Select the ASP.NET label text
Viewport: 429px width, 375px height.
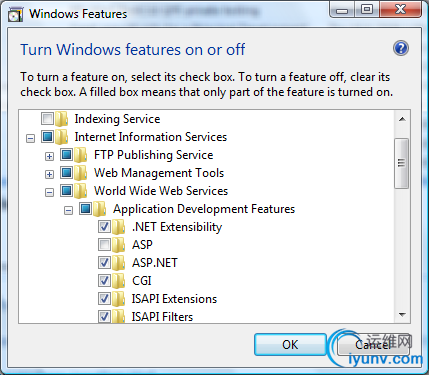coord(155,263)
